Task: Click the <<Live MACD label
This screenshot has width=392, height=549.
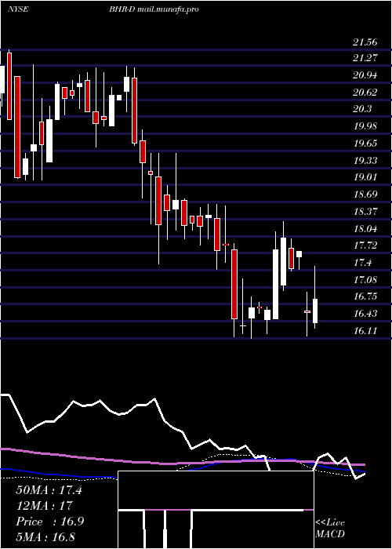Action: point(330,528)
